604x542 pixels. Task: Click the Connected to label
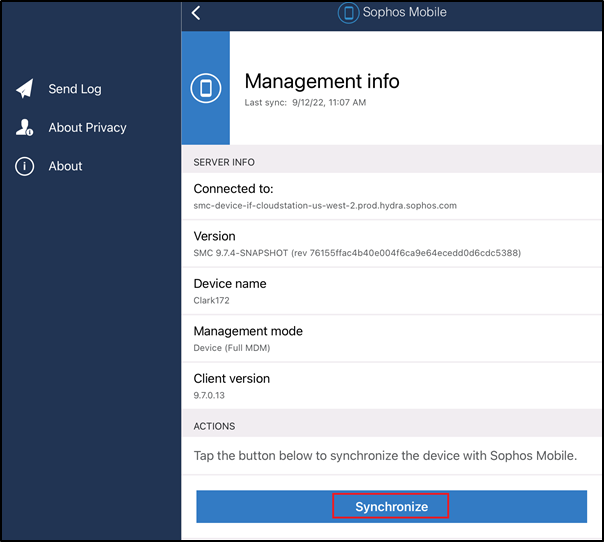(233, 189)
